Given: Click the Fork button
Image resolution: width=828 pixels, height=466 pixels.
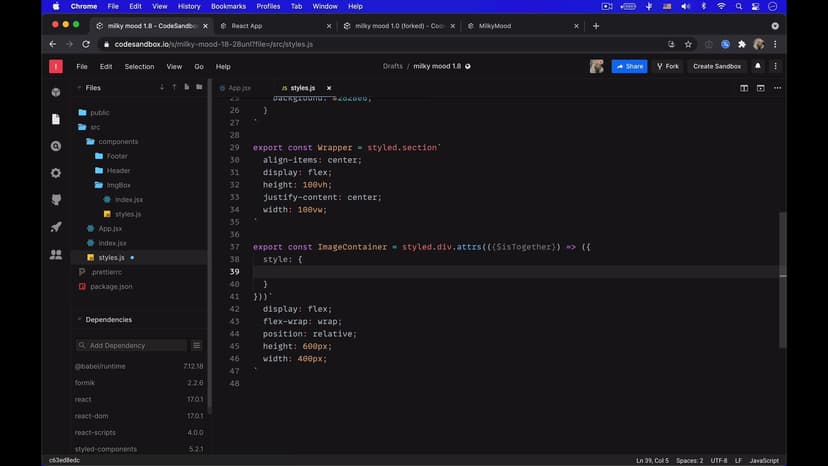Looking at the screenshot, I should point(669,66).
